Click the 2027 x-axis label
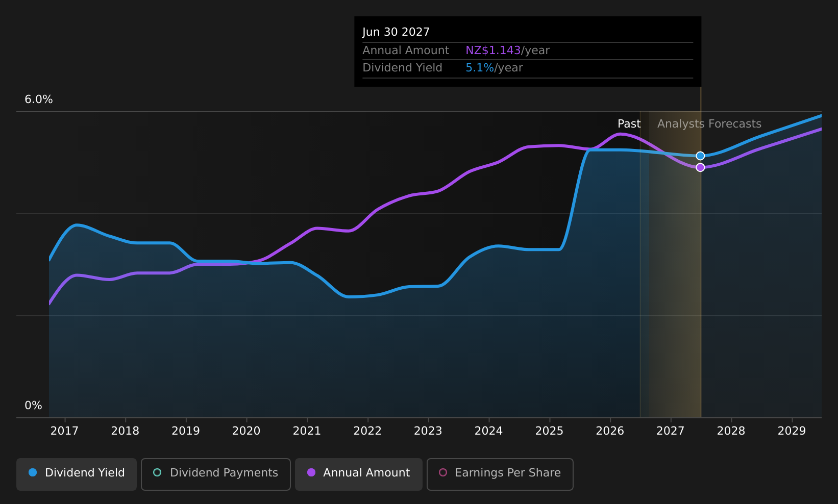The height and width of the screenshot is (504, 838). tap(671, 431)
